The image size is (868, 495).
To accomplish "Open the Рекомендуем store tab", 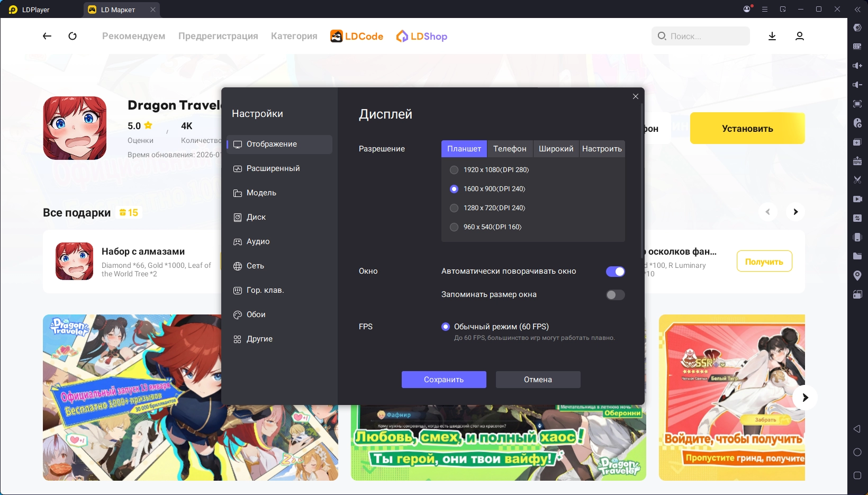I will [x=134, y=36].
